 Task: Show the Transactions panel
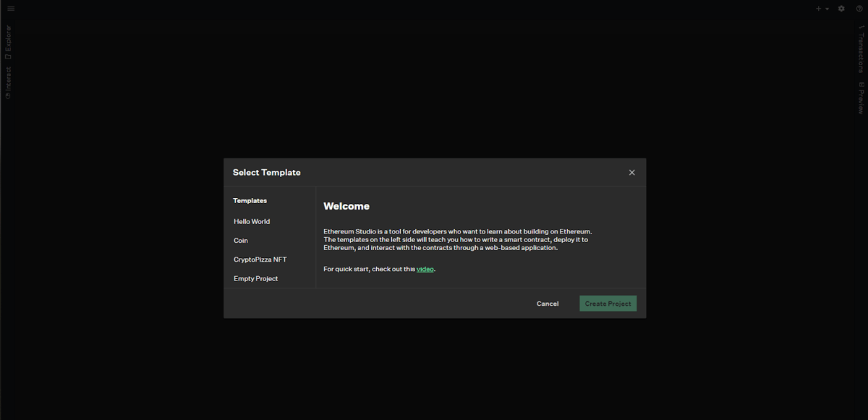[x=860, y=51]
